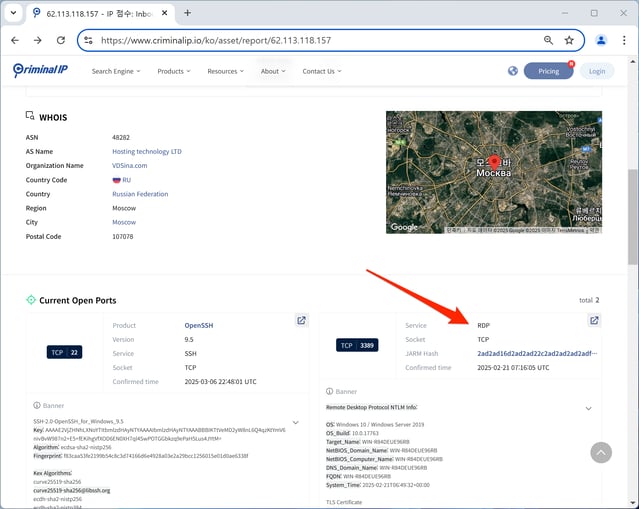Click the Login button
Image resolution: width=639 pixels, height=509 pixels.
[x=597, y=71]
